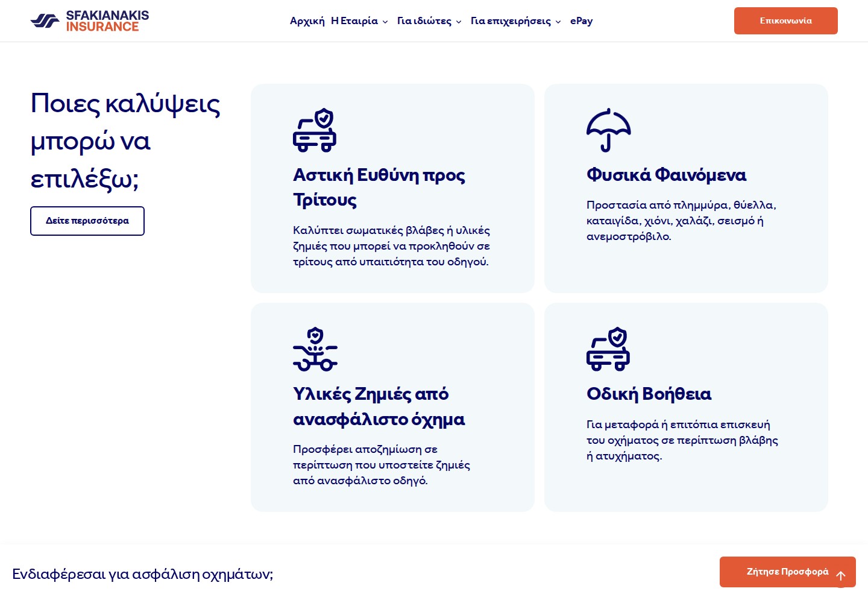
Task: Open the ePay menu link
Action: tap(582, 21)
